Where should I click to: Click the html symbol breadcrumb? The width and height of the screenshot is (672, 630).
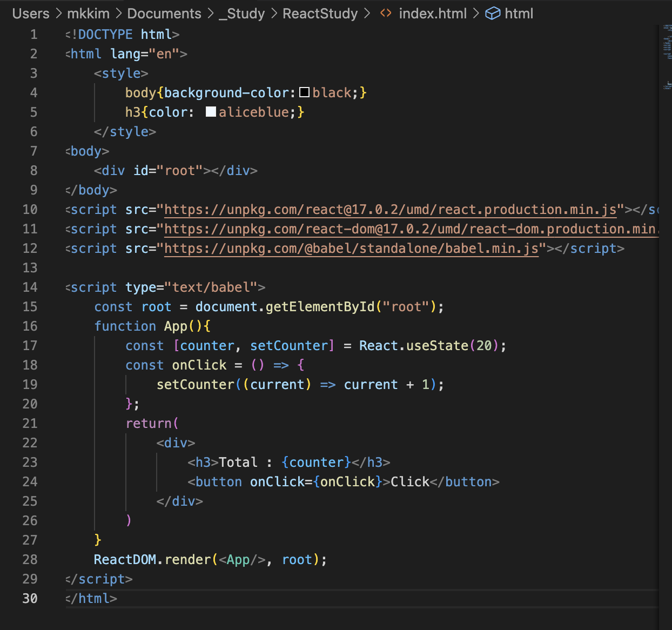[x=519, y=14]
